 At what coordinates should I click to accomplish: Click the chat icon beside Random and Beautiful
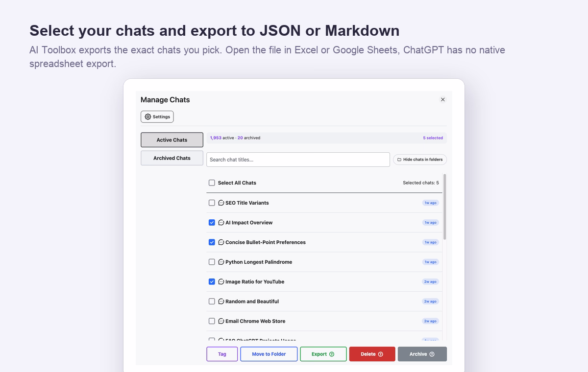pos(221,302)
